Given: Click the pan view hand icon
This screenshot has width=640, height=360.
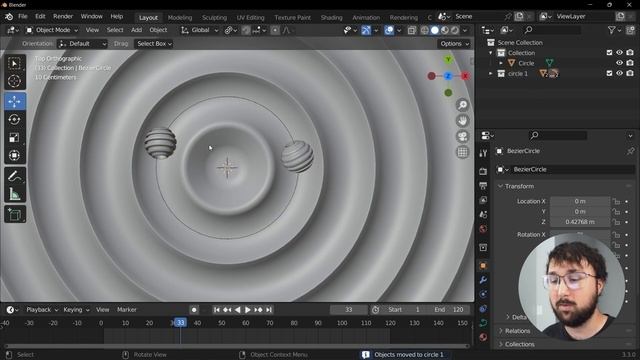Looking at the screenshot, I should 462,121.
